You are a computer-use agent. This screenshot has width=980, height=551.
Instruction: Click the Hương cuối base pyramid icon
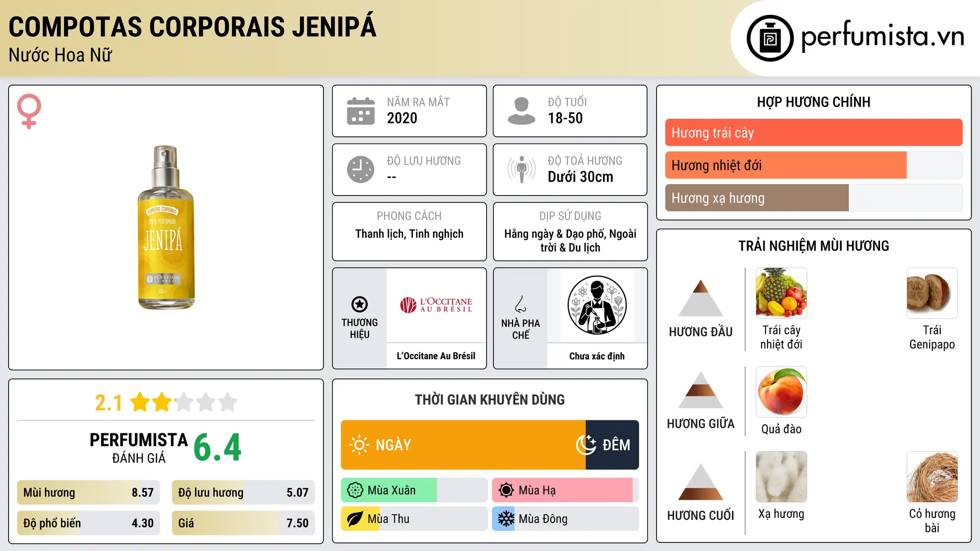[x=701, y=482]
